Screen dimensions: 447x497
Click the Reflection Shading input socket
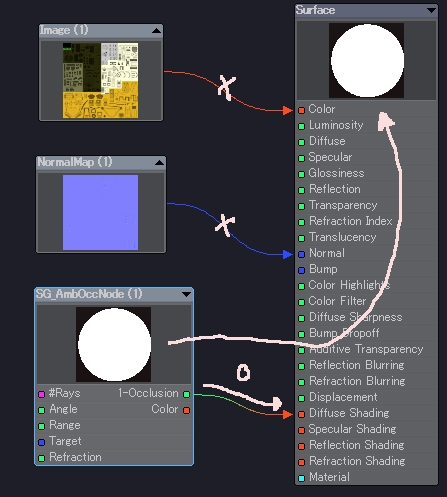(x=301, y=446)
